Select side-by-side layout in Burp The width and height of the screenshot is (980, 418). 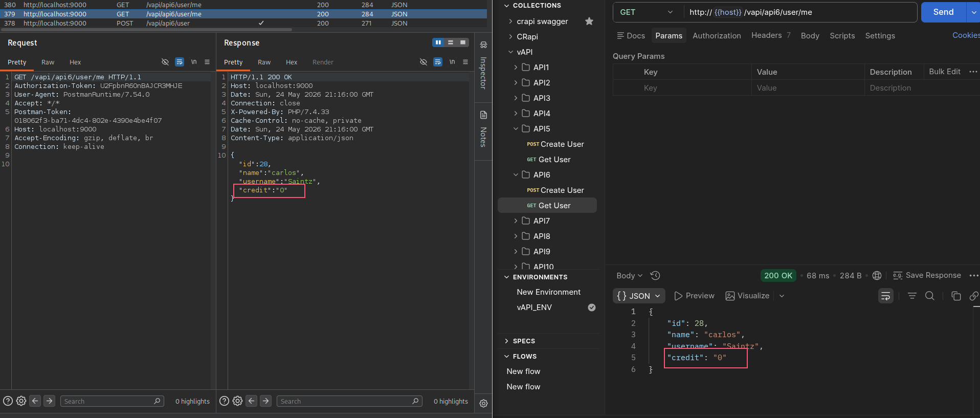[x=438, y=42]
